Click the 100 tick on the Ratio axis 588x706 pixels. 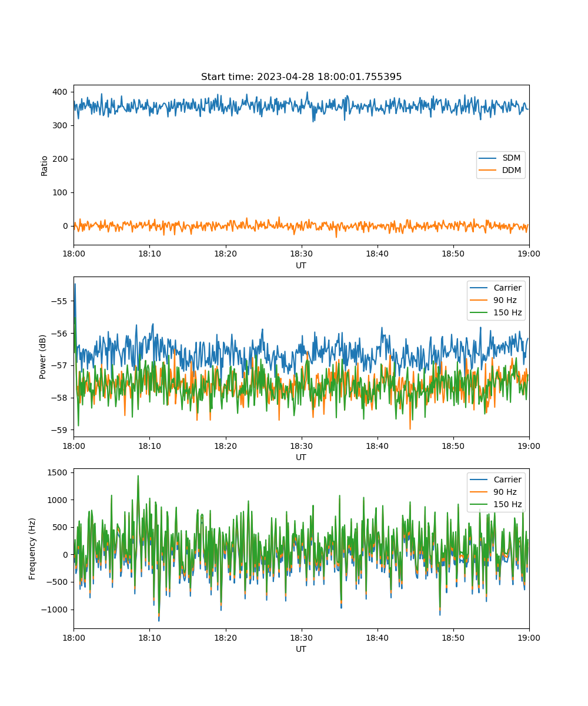point(61,192)
